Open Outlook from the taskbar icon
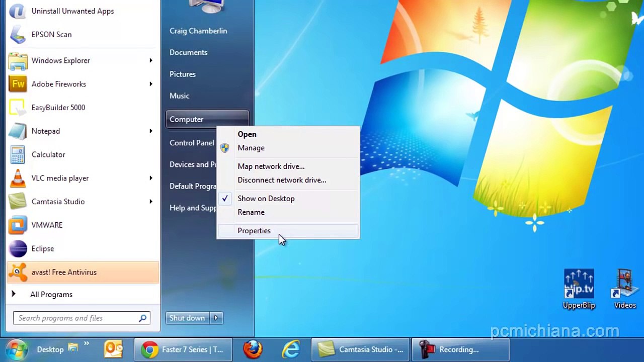 coord(113,349)
